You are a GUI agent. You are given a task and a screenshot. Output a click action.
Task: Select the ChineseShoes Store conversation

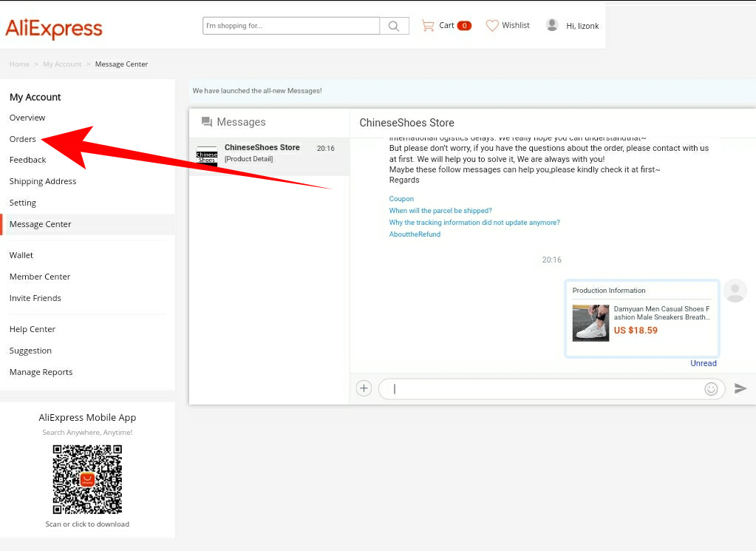269,156
